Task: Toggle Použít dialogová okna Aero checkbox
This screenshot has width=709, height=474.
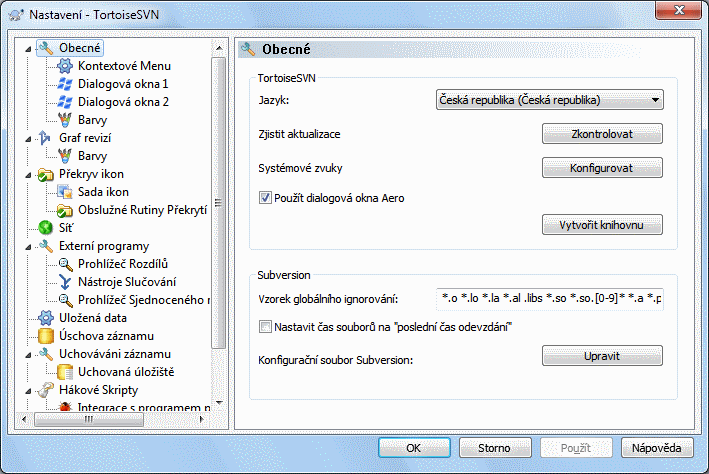Action: pos(265,198)
